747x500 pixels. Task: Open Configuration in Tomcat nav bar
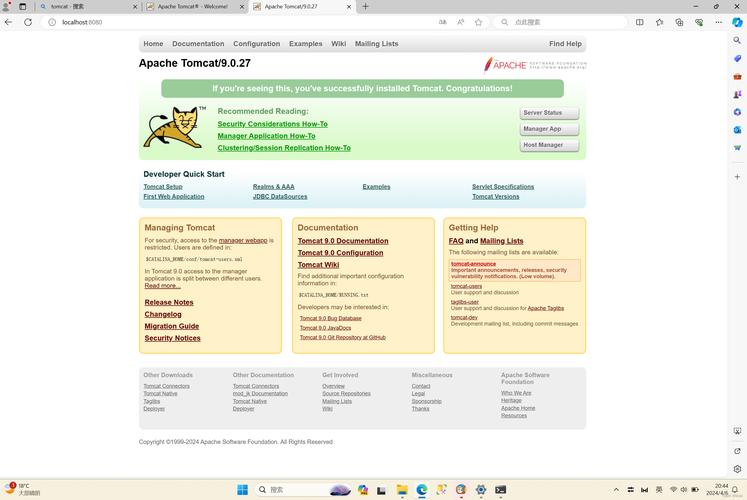coord(256,44)
